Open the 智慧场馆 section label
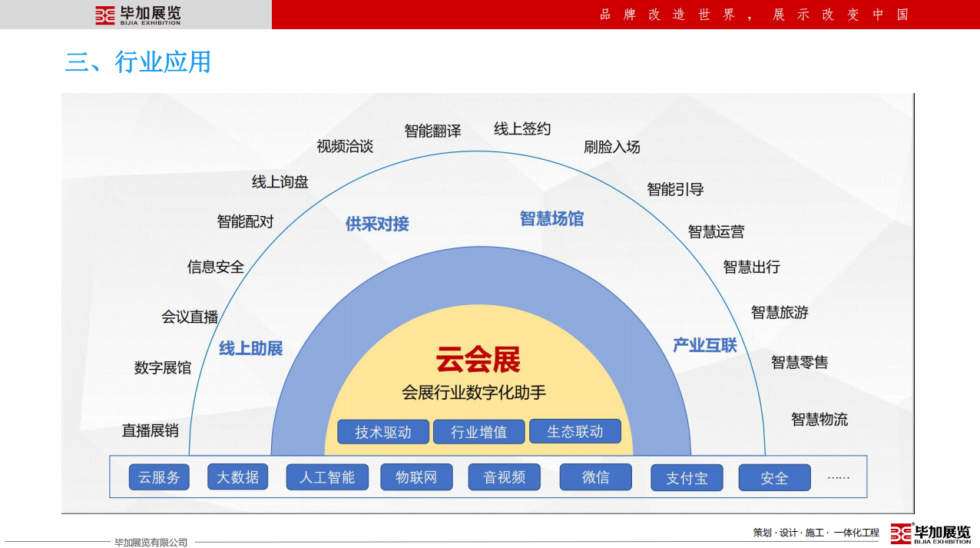This screenshot has height=548, width=980. point(551,219)
